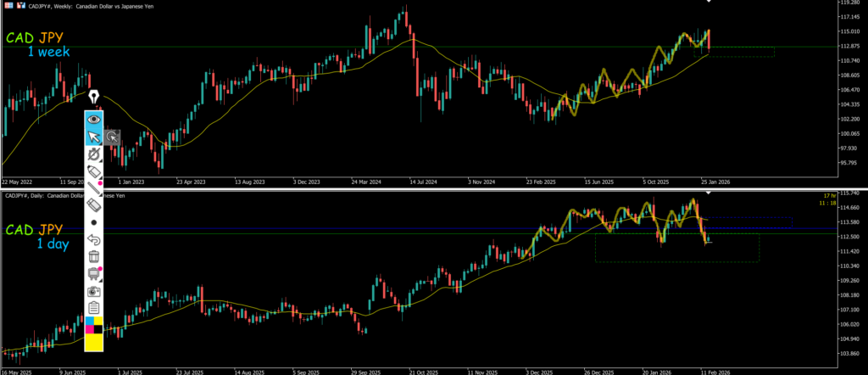Screen dimensions: 868x375
Task: Click the cursor highlight tool beside the arrow
Action: click(x=112, y=137)
